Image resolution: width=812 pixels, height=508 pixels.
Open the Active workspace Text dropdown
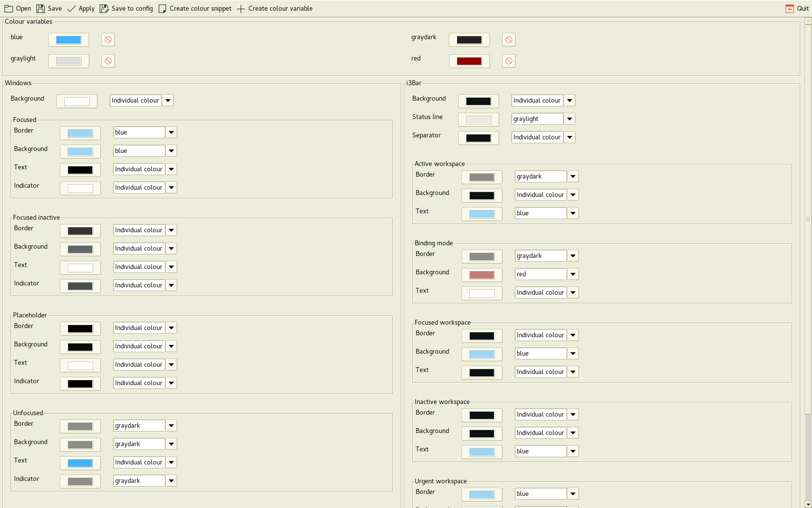pyautogui.click(x=573, y=213)
